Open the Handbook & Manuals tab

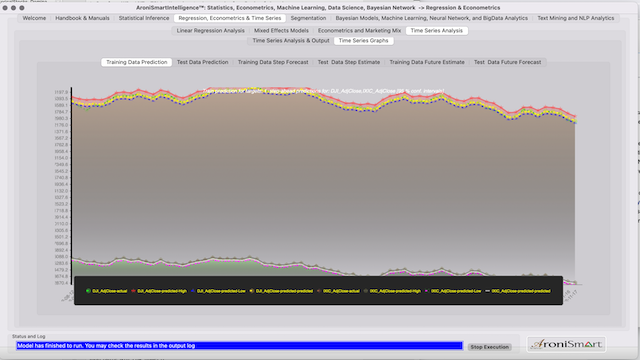82,18
